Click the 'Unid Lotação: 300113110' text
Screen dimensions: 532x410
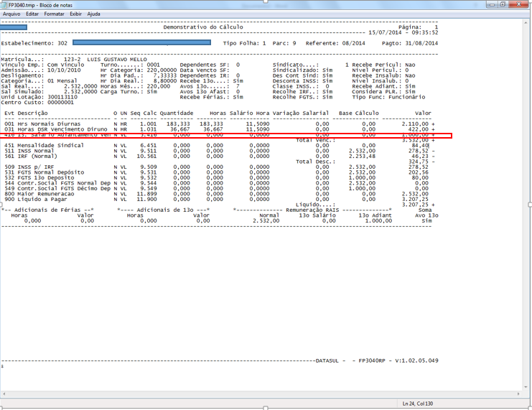click(x=39, y=97)
